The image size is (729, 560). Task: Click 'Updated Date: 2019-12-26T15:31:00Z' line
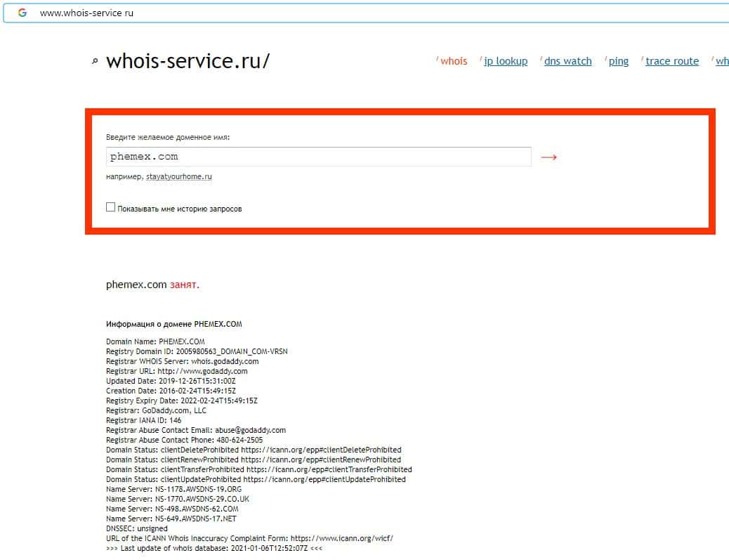(171, 381)
